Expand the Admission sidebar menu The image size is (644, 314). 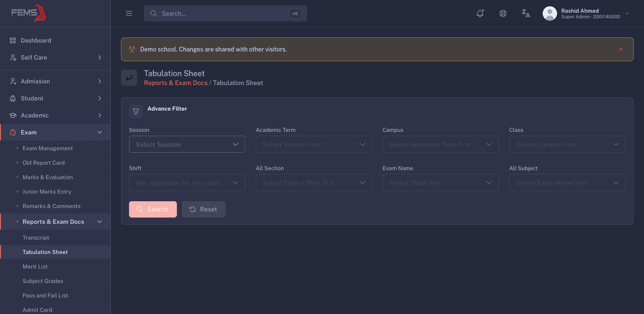point(55,81)
